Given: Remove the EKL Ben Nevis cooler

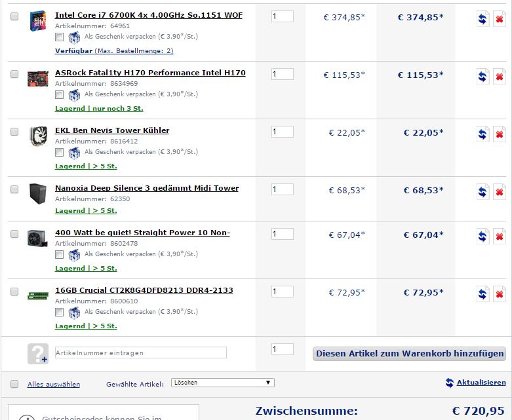Looking at the screenshot, I should click(x=500, y=134).
